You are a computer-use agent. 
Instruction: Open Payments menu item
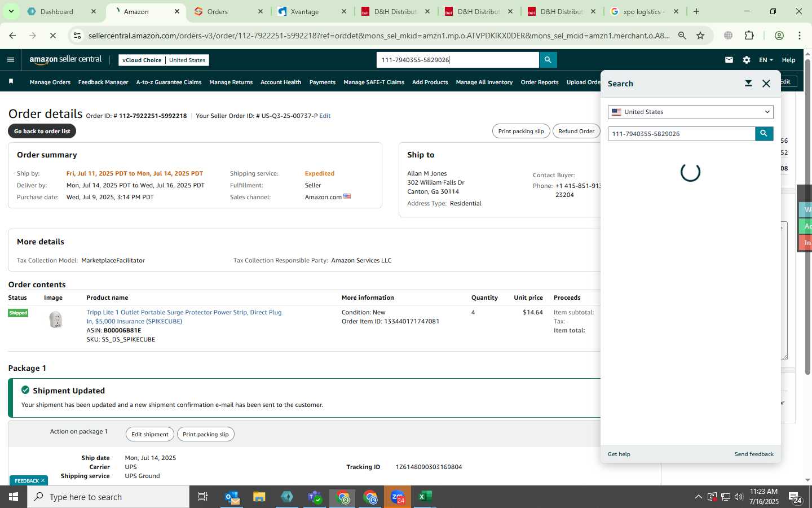tap(323, 82)
